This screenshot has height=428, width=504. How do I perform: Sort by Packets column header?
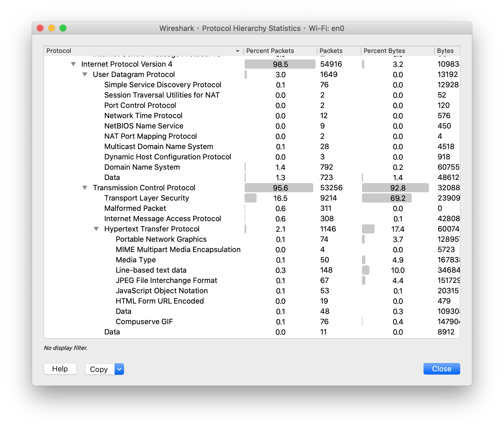click(x=339, y=51)
